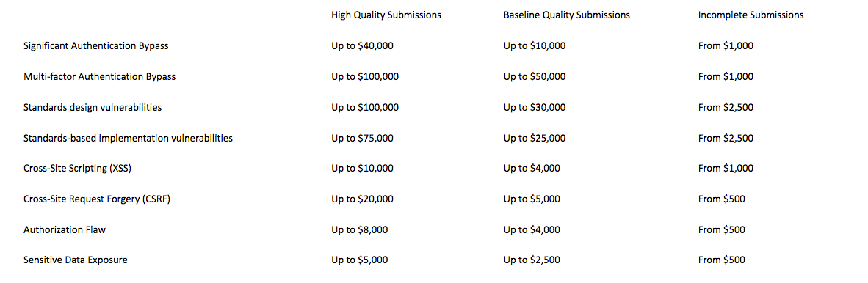868x283 pixels.
Task: Select the Up to $30,000 baseline cell
Action: click(x=534, y=107)
